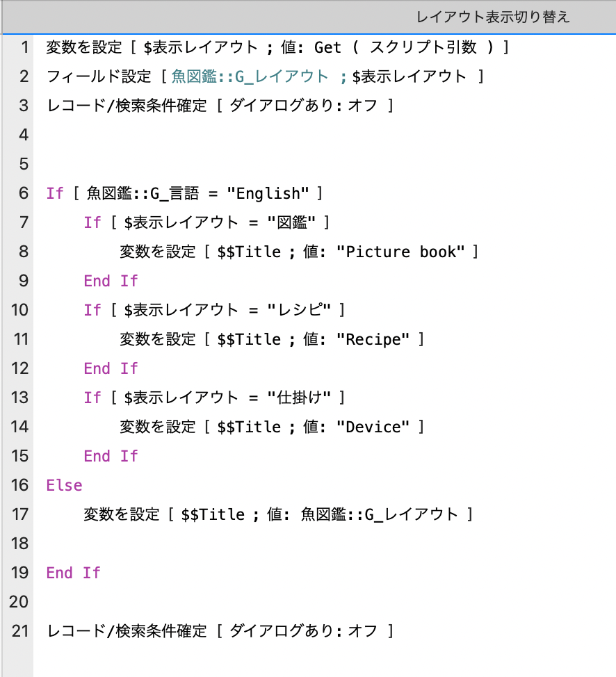Select the "Picture book" variable step
The height and width of the screenshot is (677, 616).
click(x=299, y=252)
